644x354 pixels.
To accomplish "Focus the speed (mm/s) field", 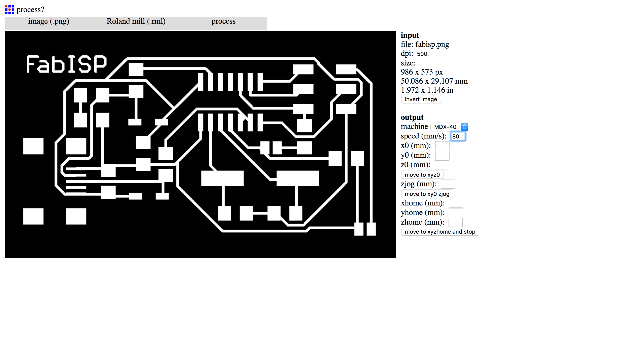I will tap(458, 136).
